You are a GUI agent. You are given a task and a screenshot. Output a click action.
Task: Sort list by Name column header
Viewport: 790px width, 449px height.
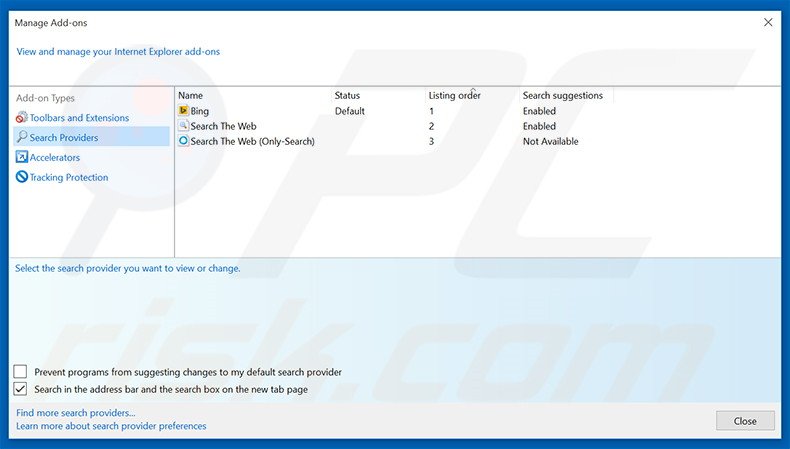click(x=190, y=95)
